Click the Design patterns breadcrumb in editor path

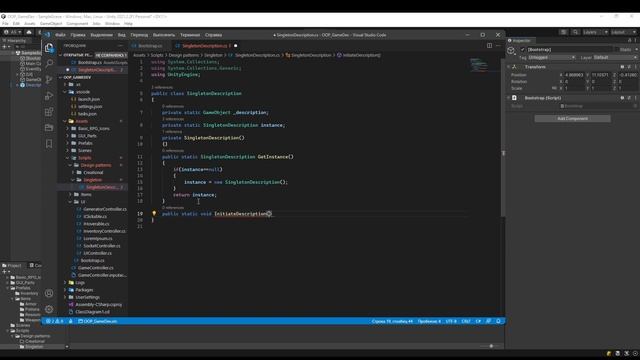tap(184, 55)
